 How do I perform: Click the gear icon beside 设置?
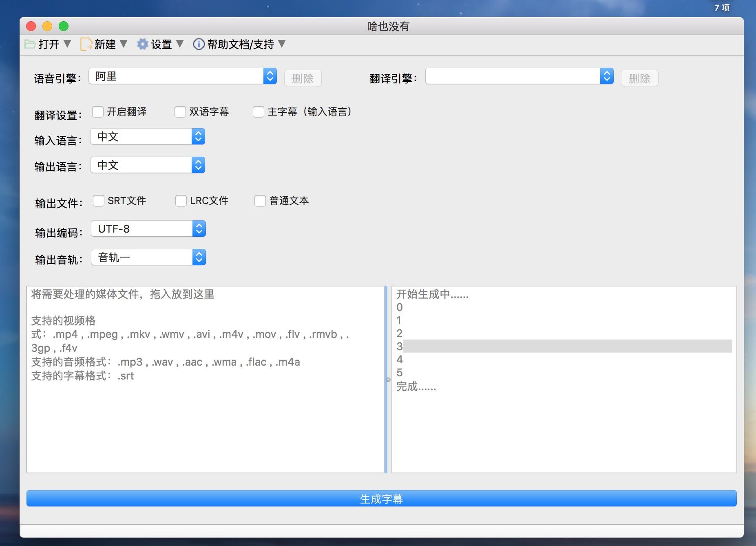[142, 44]
